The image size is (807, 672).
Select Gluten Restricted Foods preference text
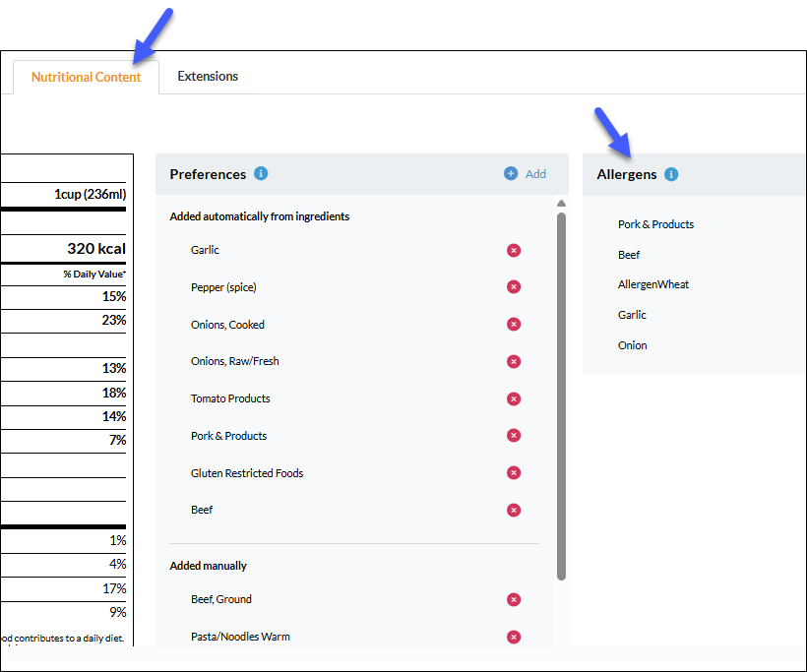tap(247, 473)
